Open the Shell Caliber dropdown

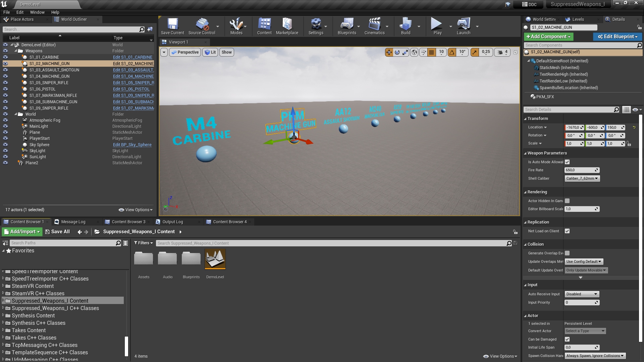point(582,178)
